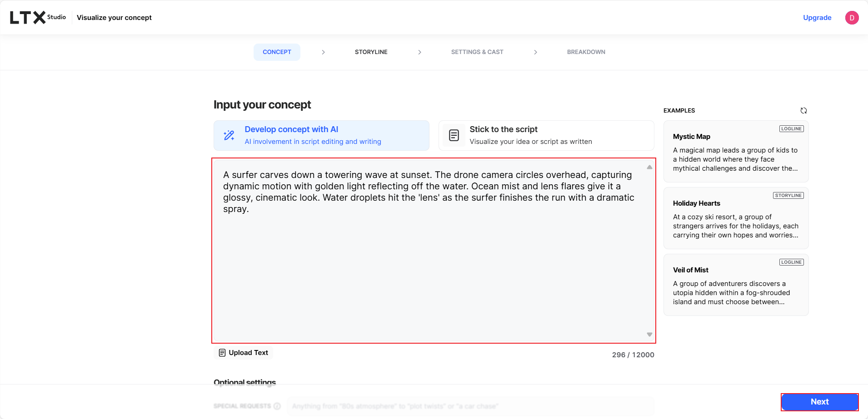
Task: Switch to Settings & Cast step
Action: pyautogui.click(x=477, y=52)
